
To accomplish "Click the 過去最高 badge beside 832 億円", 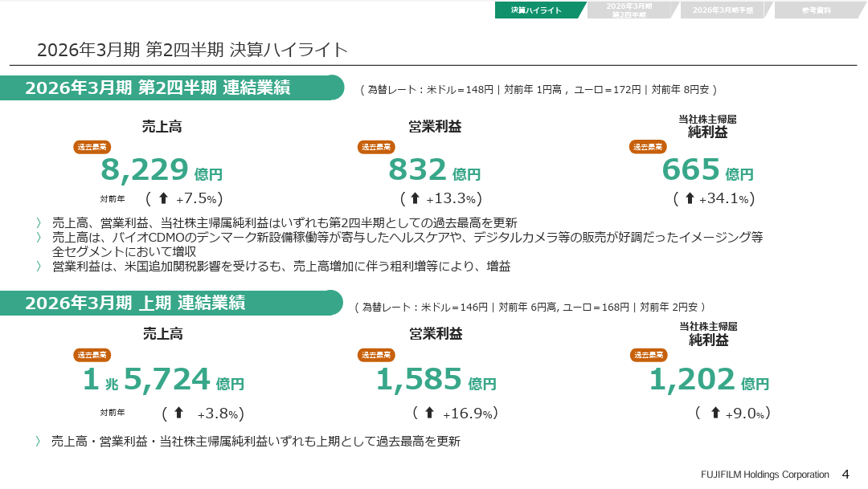I will (376, 147).
